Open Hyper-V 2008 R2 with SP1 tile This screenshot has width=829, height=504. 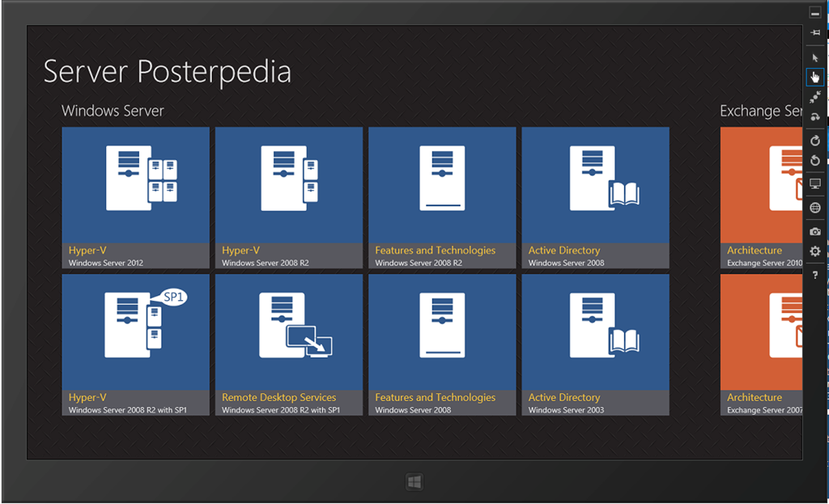pos(135,345)
